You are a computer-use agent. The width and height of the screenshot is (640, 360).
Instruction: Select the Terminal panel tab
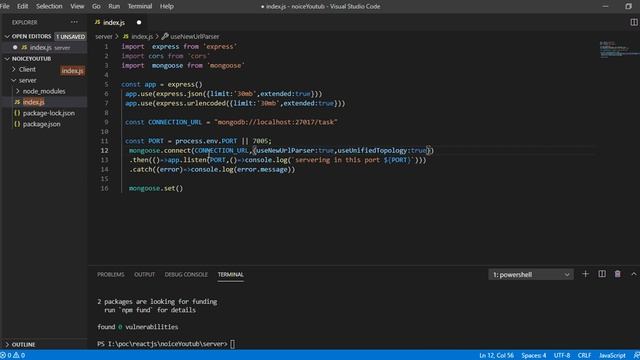click(231, 275)
